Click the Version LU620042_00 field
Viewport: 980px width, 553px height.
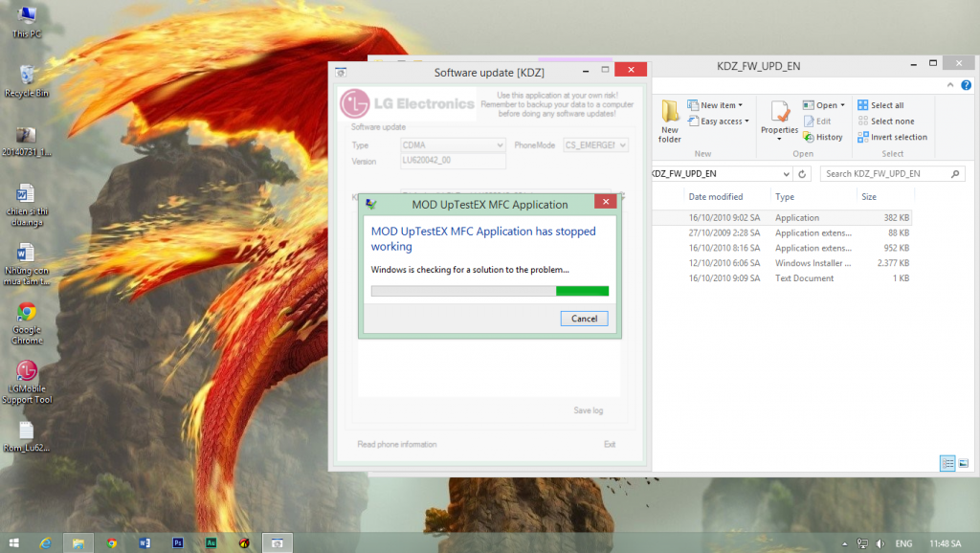453,161
